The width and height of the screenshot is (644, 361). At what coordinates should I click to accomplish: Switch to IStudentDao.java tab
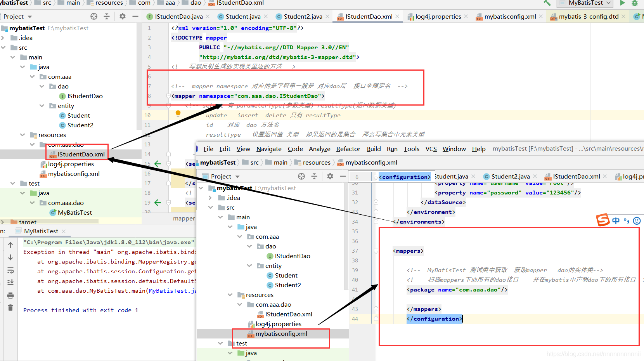click(178, 16)
